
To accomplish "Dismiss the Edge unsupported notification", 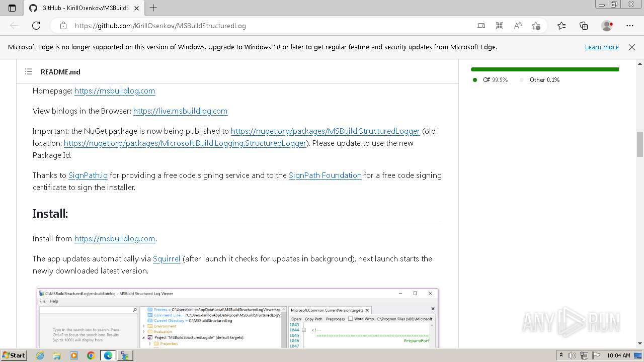I will point(632,47).
